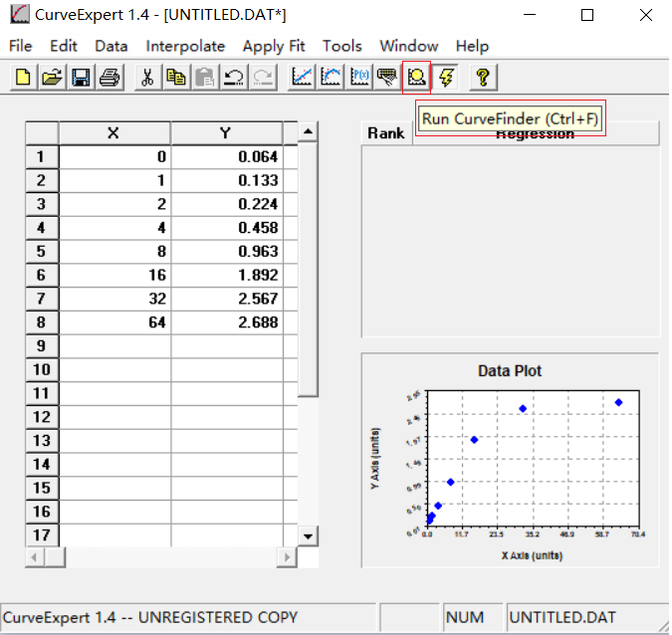
Task: Open a data file with the folder icon
Action: [52, 77]
